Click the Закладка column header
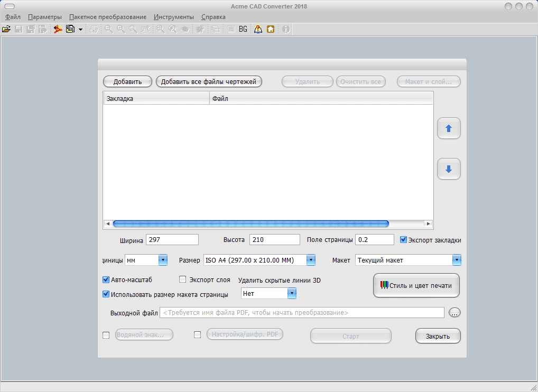Screen dimensions: 538x392 coord(156,98)
